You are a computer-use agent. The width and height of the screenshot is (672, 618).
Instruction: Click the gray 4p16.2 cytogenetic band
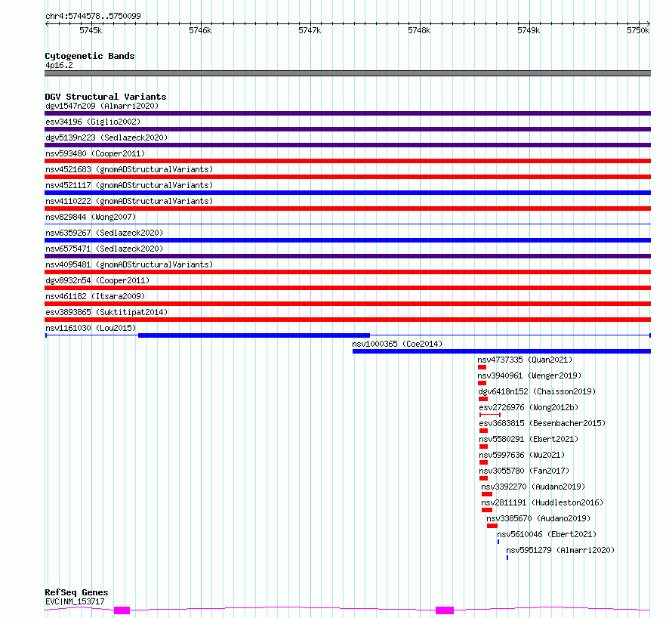[x=347, y=73]
